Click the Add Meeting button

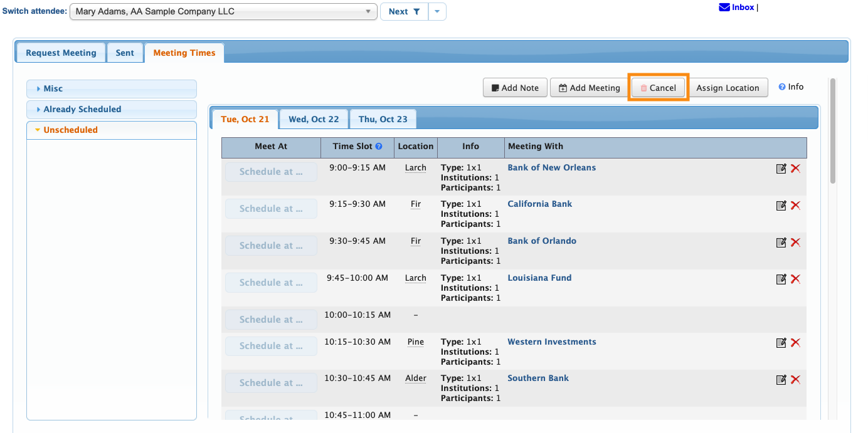tap(590, 88)
